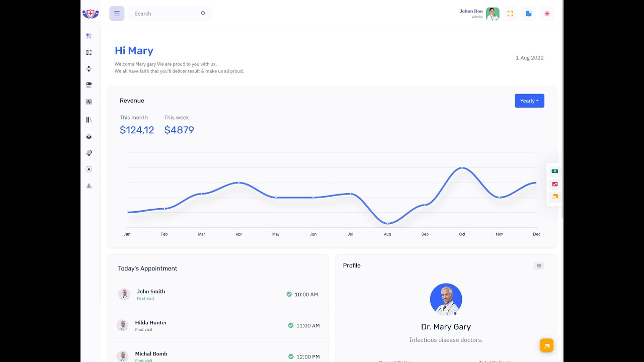Expand the Yearly revenue dropdown
644x362 pixels.
(x=529, y=101)
